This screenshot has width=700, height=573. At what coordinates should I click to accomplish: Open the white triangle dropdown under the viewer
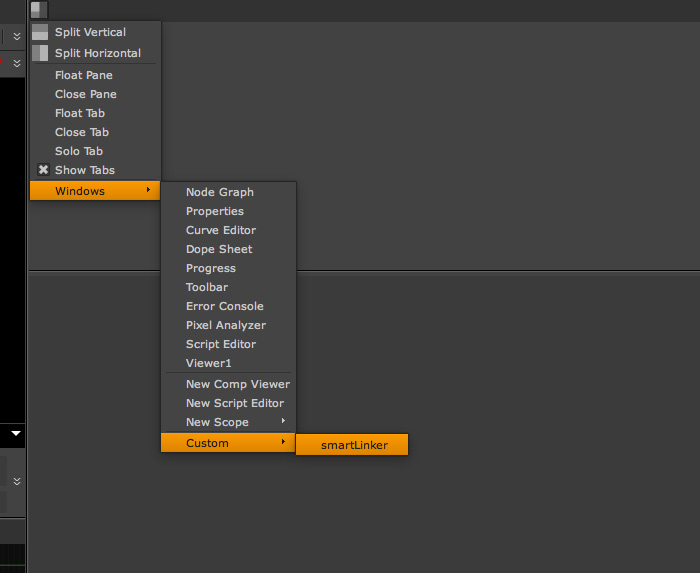[x=16, y=434]
